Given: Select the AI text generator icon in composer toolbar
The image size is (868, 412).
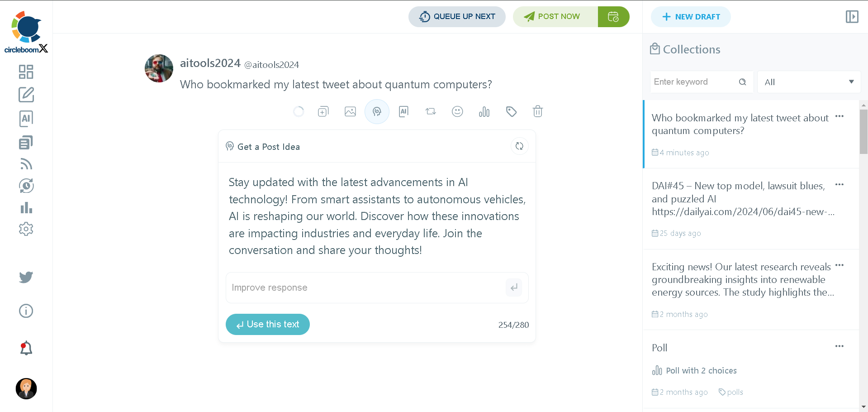Looking at the screenshot, I should (403, 111).
